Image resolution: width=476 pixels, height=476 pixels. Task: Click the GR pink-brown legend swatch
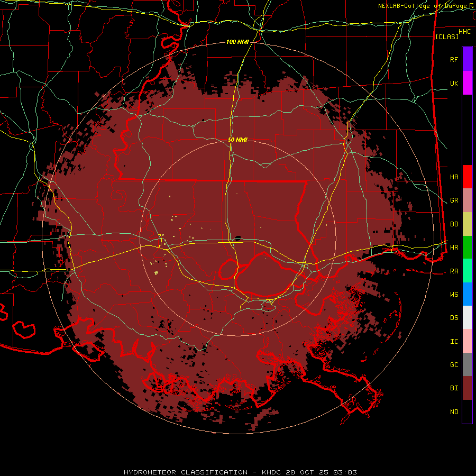point(467,200)
